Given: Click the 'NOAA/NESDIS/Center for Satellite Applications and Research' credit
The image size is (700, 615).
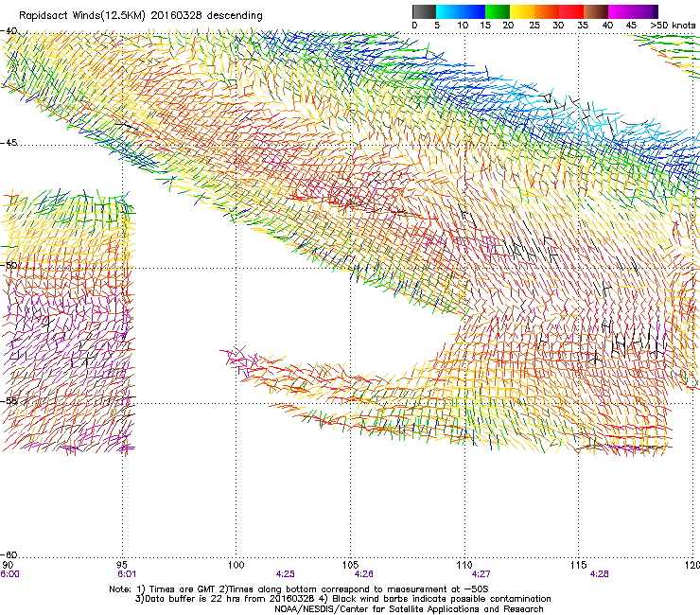Looking at the screenshot, I should pyautogui.click(x=409, y=609).
